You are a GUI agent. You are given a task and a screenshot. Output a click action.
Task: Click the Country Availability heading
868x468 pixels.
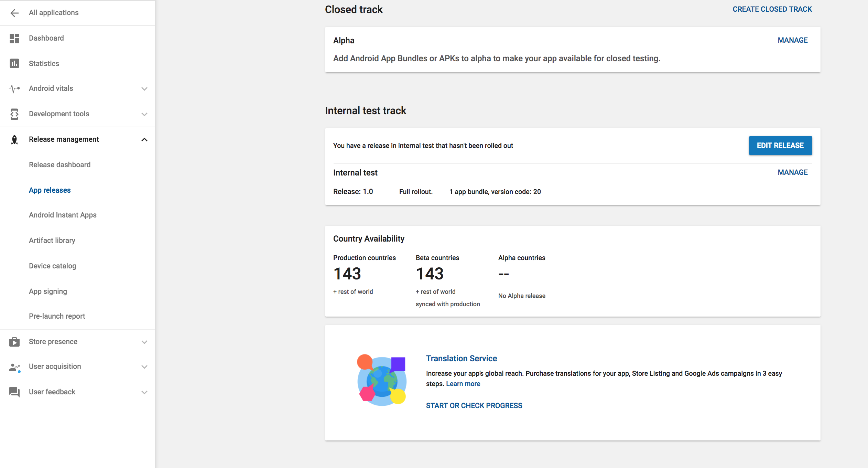pos(369,239)
